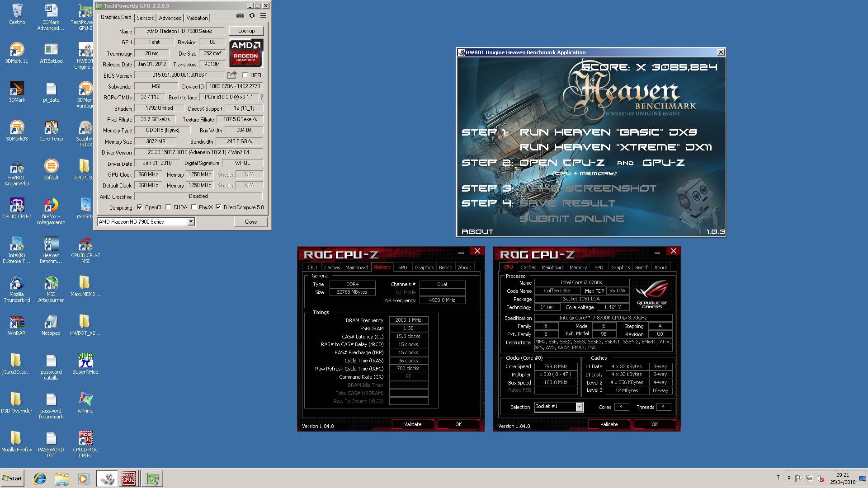
Task: Click the Lookup button in GPU-Z
Action: click(x=246, y=31)
